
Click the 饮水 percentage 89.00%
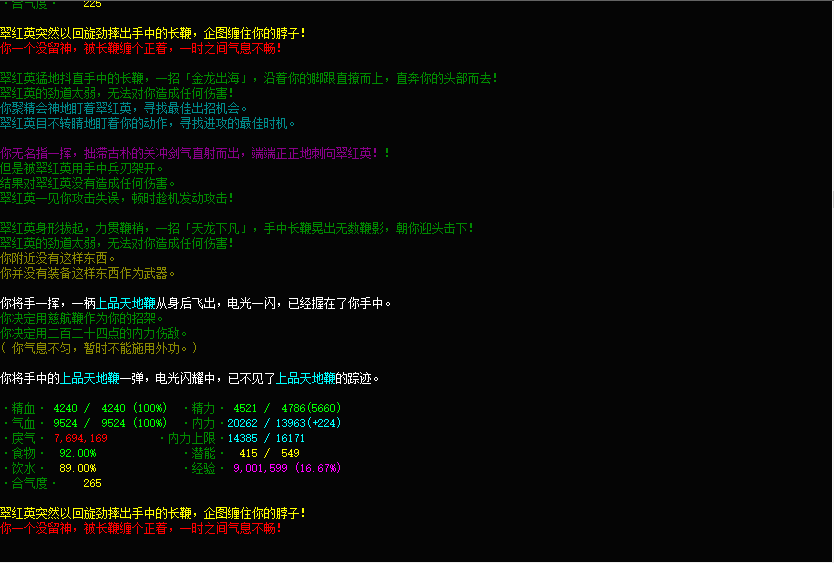(78, 468)
